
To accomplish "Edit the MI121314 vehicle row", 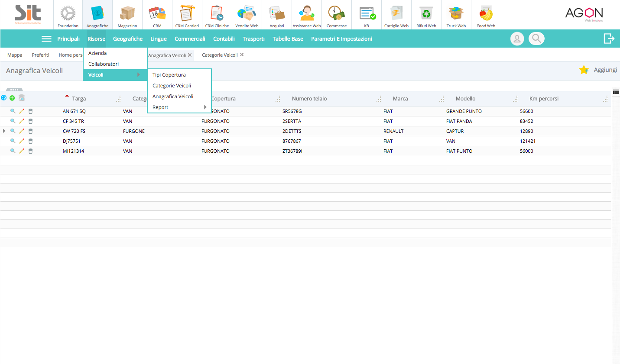I will 22,151.
